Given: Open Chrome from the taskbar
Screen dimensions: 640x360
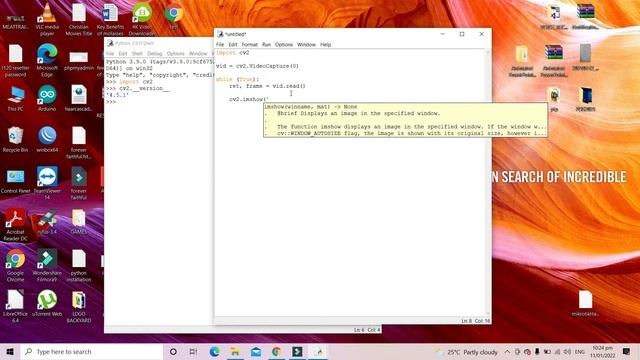Looking at the screenshot, I should (x=277, y=351).
